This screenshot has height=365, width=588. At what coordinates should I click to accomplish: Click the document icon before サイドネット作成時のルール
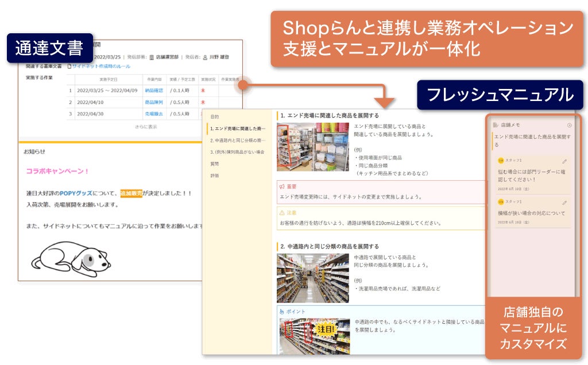tap(69, 67)
